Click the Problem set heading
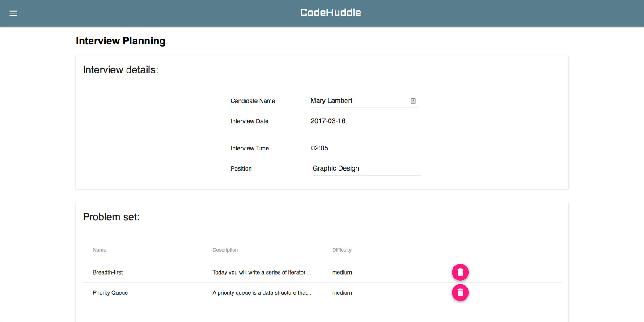 pyautogui.click(x=111, y=217)
